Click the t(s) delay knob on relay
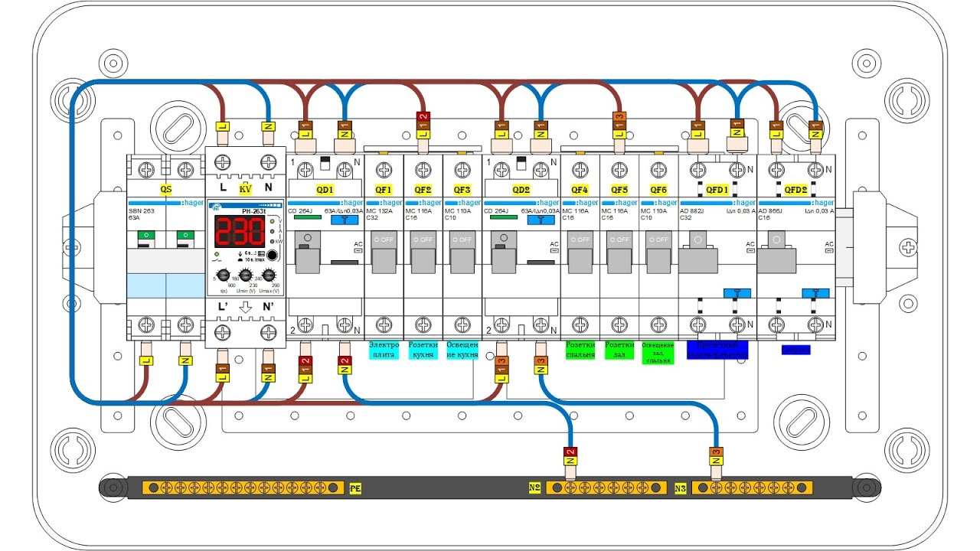This screenshot has width=980, height=551. (223, 275)
